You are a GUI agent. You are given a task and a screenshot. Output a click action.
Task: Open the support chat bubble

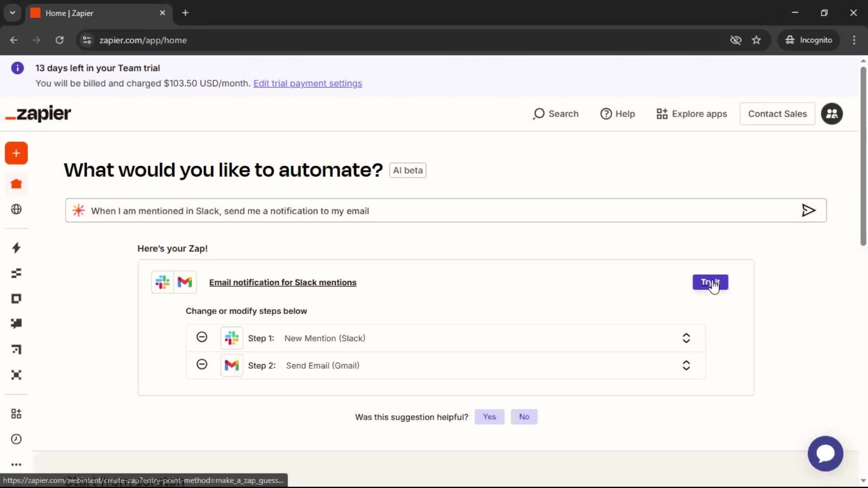coord(825,454)
